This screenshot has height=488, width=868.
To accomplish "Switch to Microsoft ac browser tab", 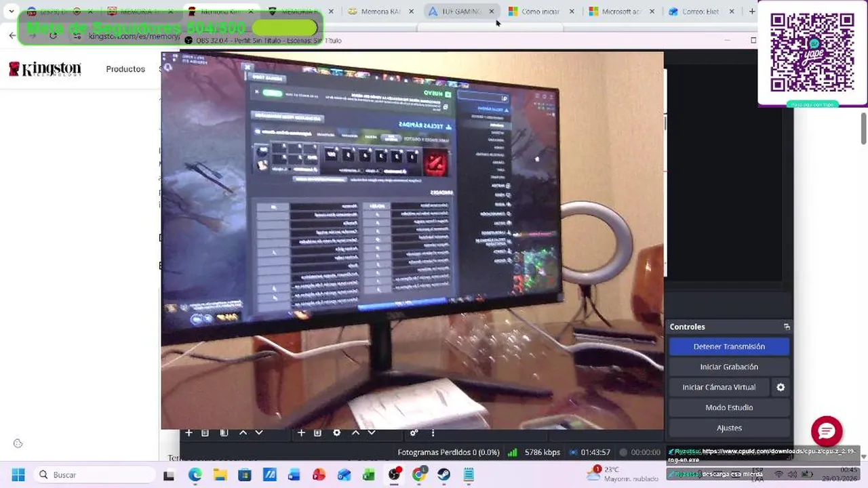I will [623, 12].
